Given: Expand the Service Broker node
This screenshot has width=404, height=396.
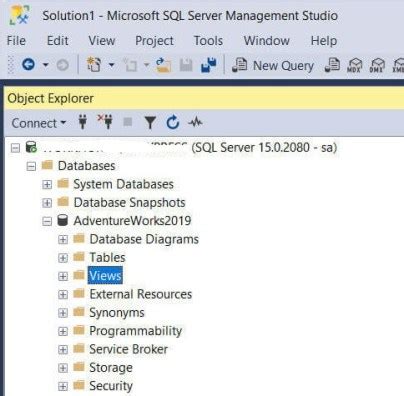Looking at the screenshot, I should [x=63, y=349].
